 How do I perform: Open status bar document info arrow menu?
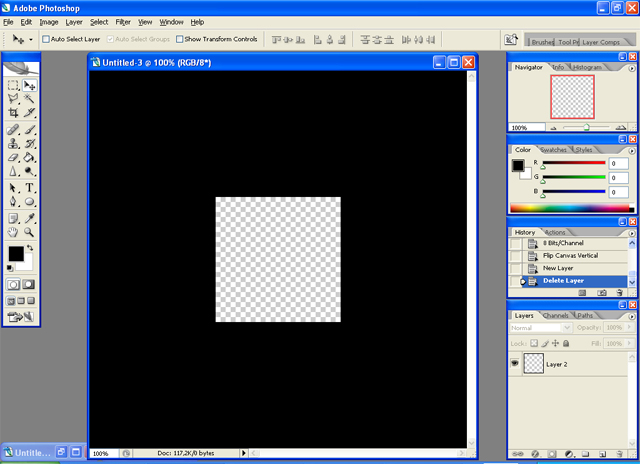[x=244, y=453]
